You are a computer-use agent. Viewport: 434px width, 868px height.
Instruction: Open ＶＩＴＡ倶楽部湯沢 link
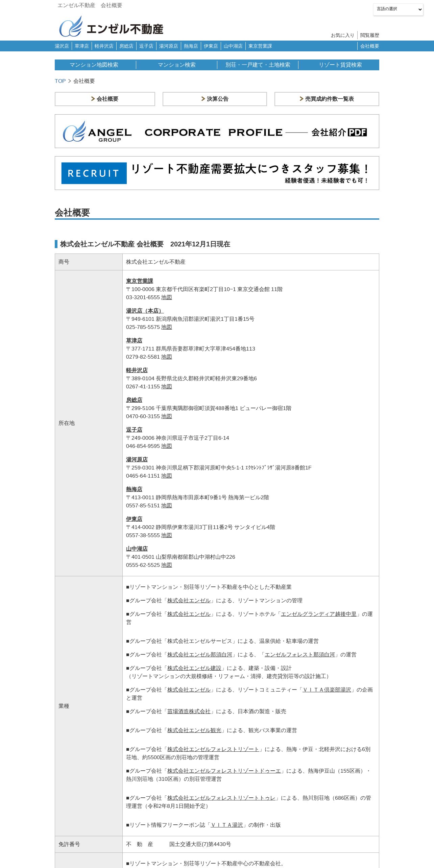[327, 690]
